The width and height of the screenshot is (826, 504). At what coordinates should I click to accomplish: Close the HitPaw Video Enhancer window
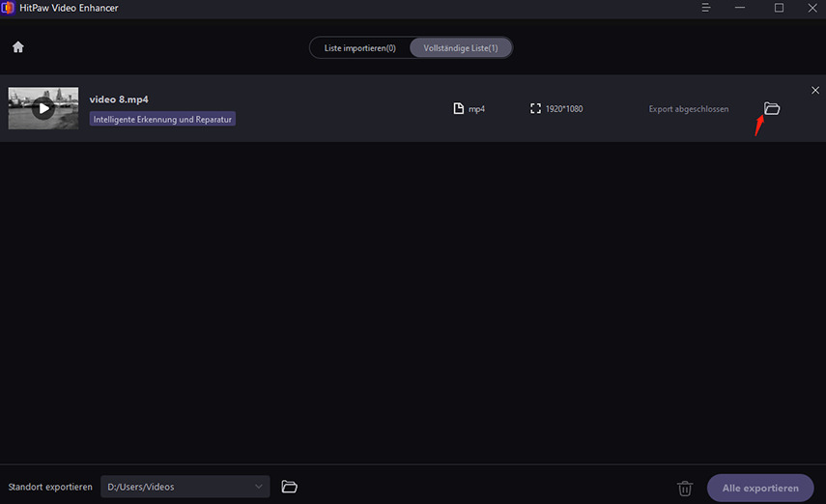(x=811, y=8)
